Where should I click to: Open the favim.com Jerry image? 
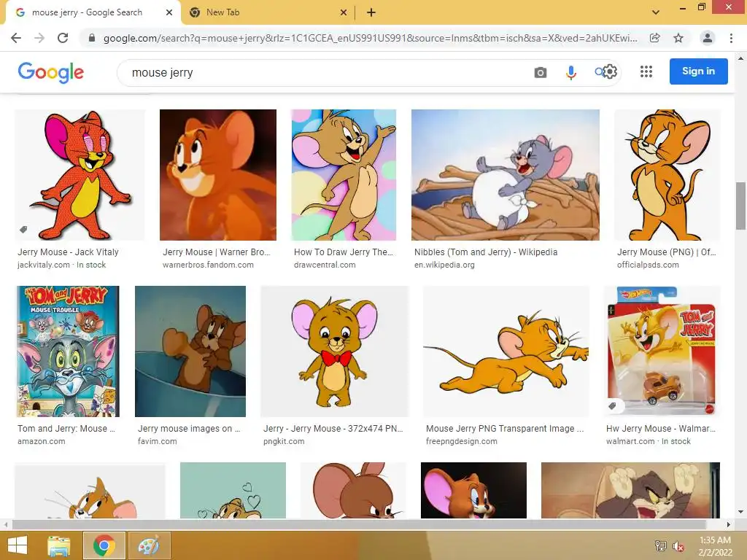(190, 351)
